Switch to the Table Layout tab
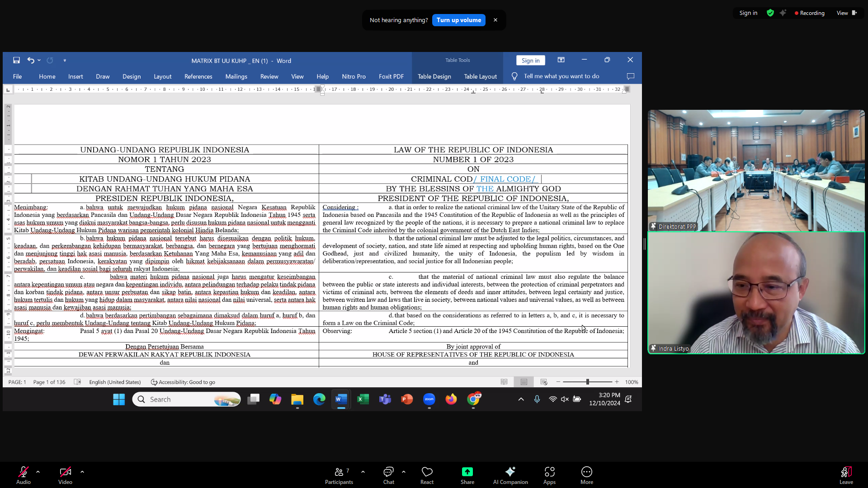Screen dimensions: 868x488 click(x=480, y=76)
